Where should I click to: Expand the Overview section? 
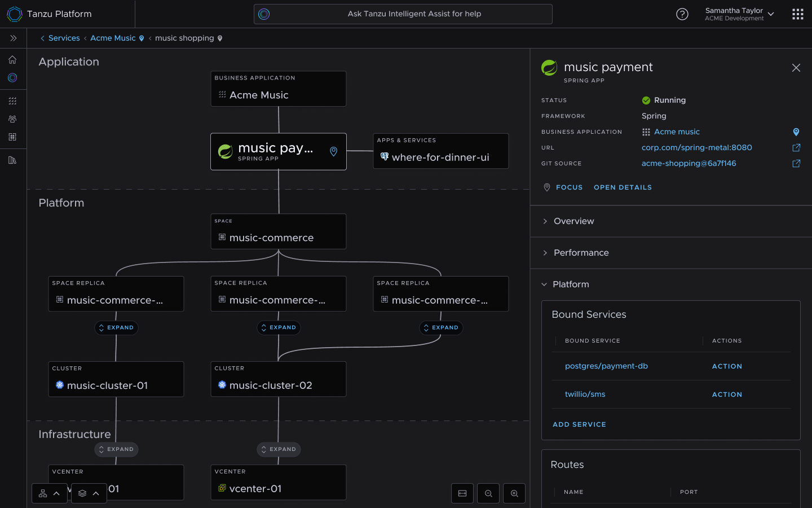coord(671,221)
